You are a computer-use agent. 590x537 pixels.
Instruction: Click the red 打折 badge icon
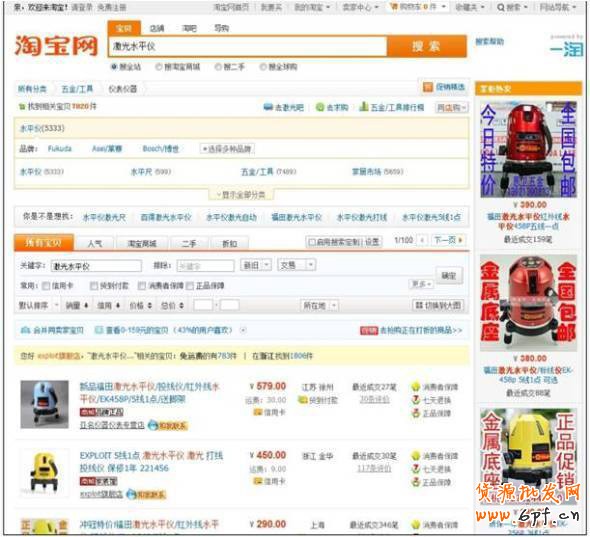click(369, 330)
